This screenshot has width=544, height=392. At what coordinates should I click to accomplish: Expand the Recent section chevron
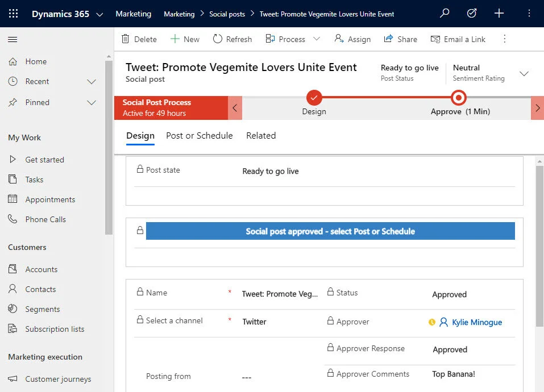click(92, 82)
